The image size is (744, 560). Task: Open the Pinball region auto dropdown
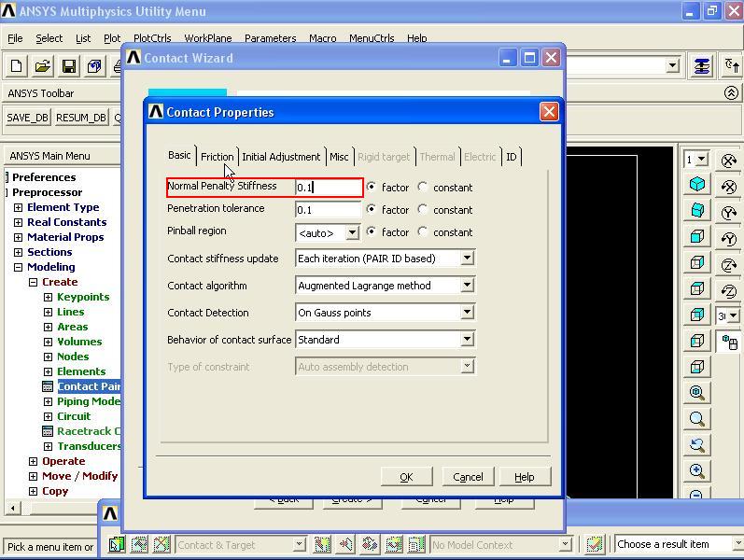[x=352, y=232]
